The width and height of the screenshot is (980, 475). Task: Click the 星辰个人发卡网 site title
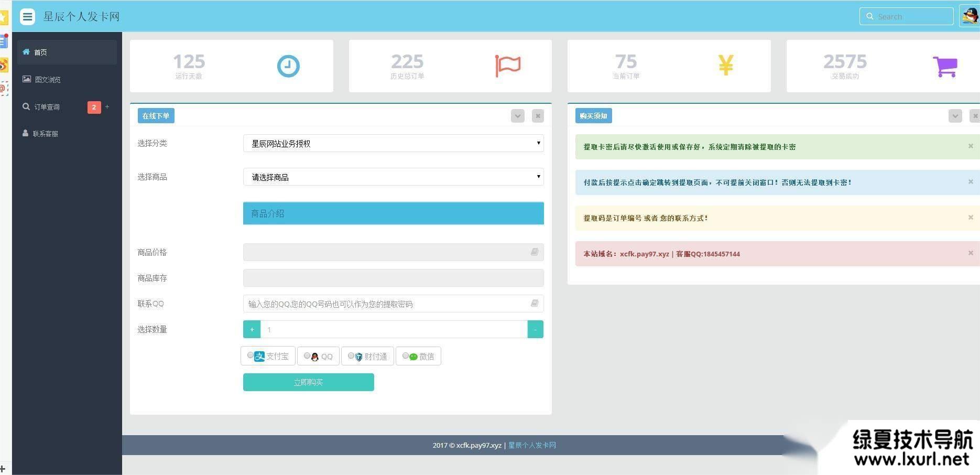[81, 17]
